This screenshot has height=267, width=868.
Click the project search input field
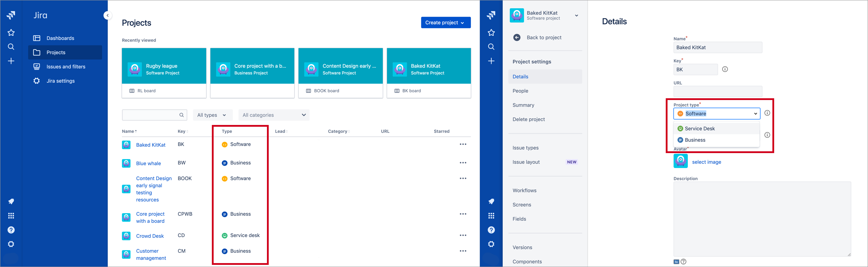(155, 115)
